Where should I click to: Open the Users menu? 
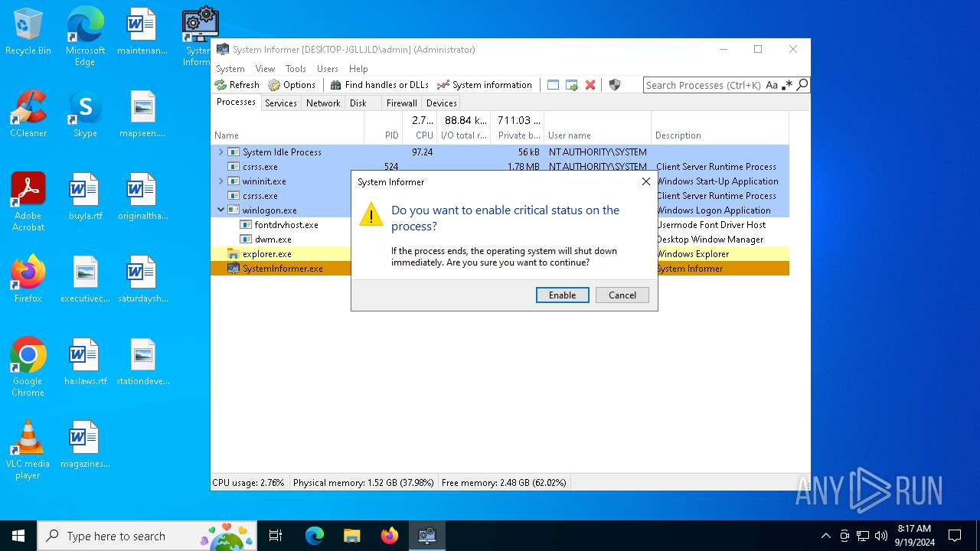(x=328, y=69)
